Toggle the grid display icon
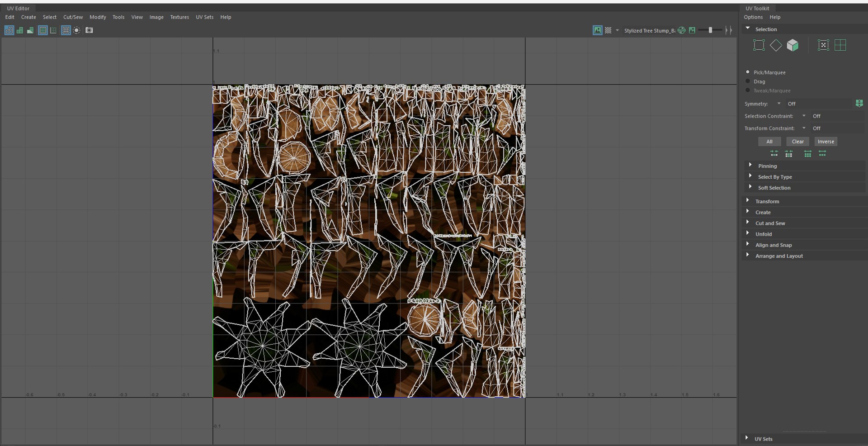Screen dimensions: 868x446 point(66,30)
